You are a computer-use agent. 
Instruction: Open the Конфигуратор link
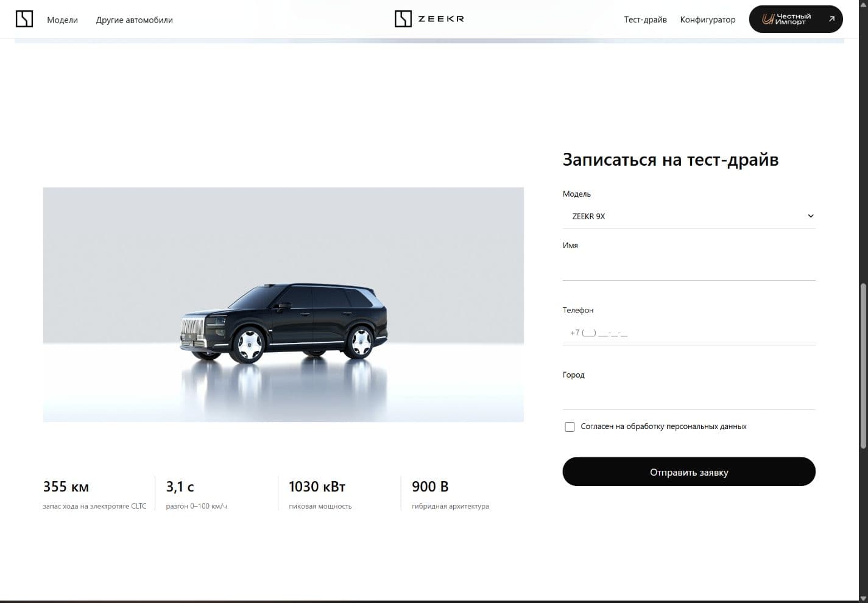(x=708, y=19)
